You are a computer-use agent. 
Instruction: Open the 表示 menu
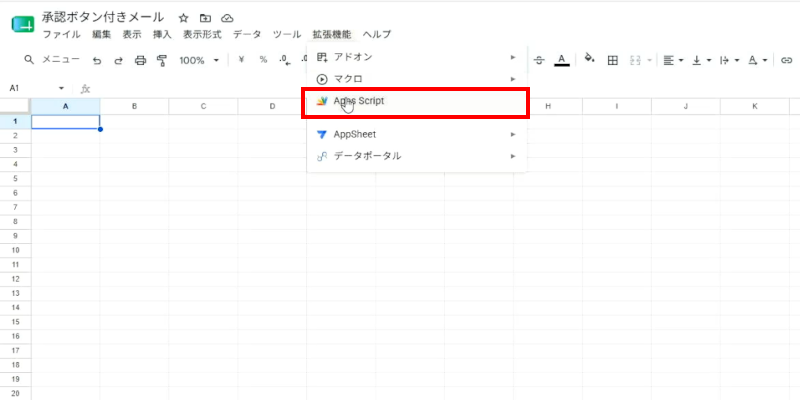[x=132, y=34]
